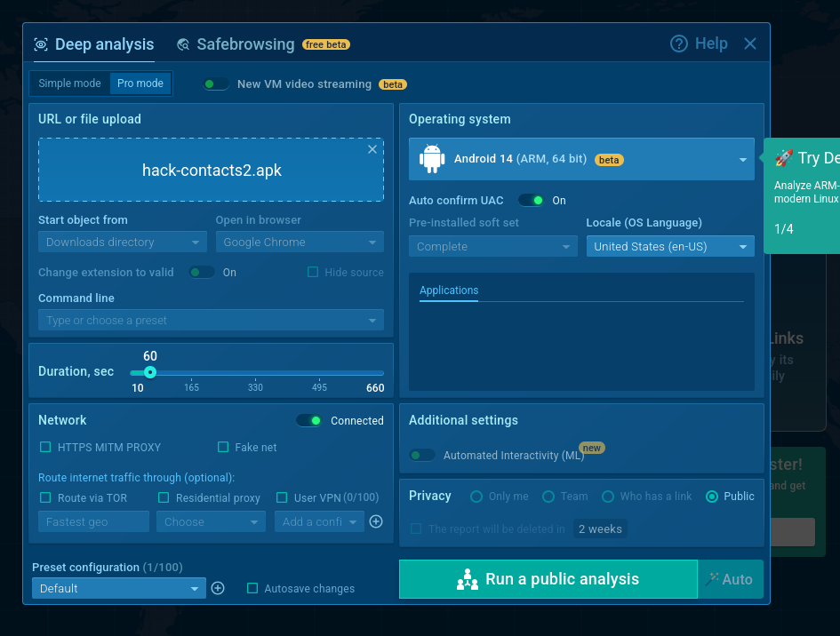Click the Safebrowsing globe icon
The width and height of the screenshot is (840, 636).
[183, 44]
